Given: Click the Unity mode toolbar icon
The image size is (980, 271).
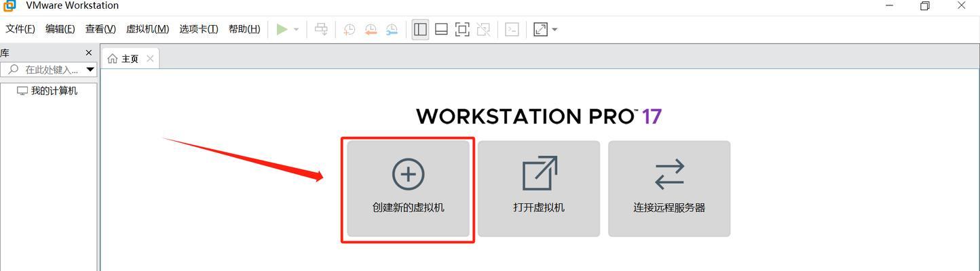Looking at the screenshot, I should coord(483,29).
